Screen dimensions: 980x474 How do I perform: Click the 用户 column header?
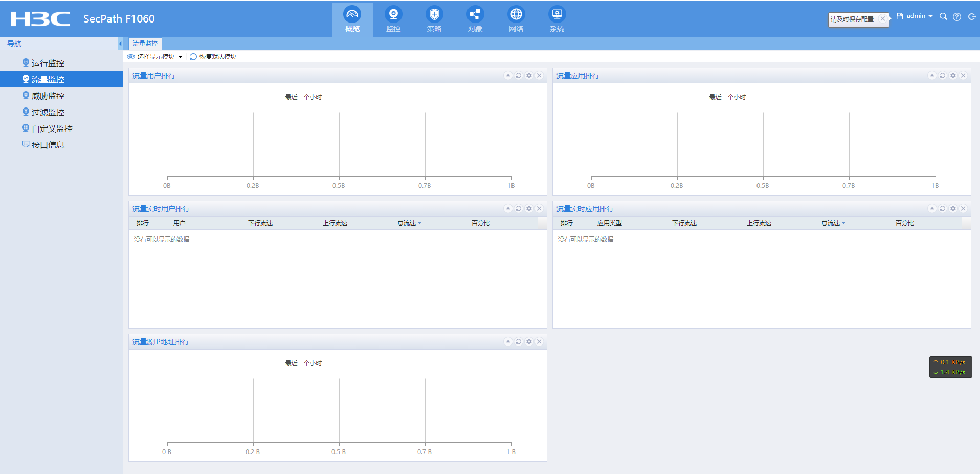179,223
